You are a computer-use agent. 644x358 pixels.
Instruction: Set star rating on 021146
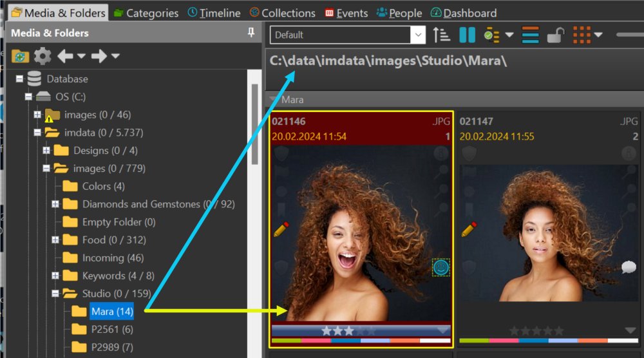pos(348,330)
